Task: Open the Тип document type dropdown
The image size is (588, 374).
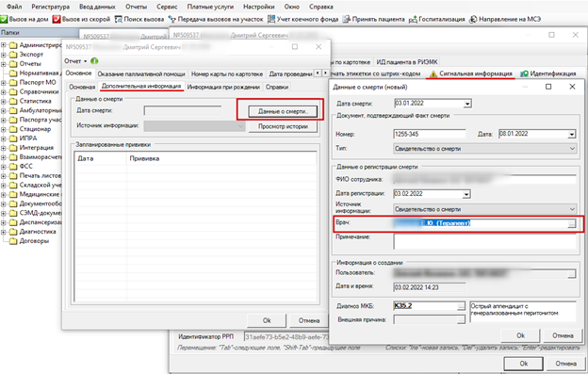Action: click(572, 149)
